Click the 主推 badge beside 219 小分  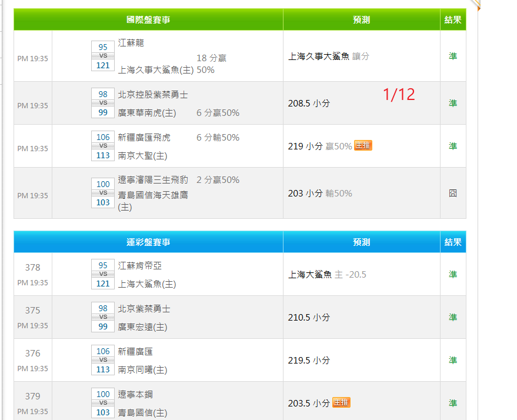point(363,146)
